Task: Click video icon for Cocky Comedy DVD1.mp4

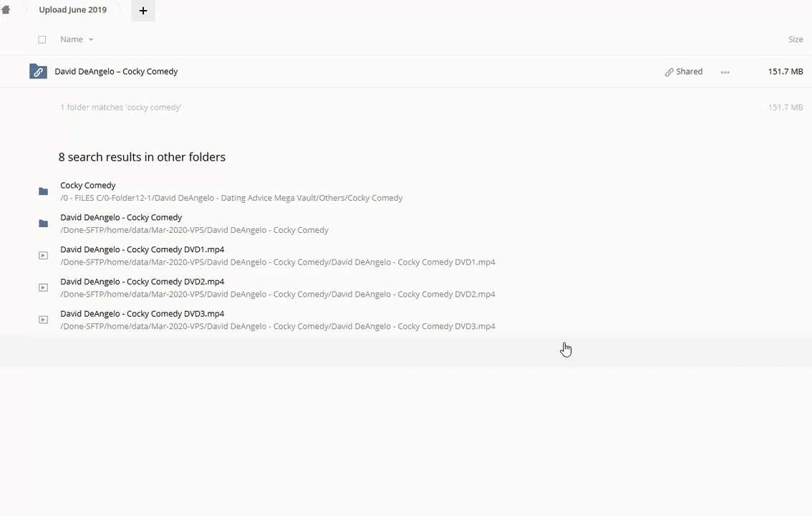Action: [x=43, y=255]
